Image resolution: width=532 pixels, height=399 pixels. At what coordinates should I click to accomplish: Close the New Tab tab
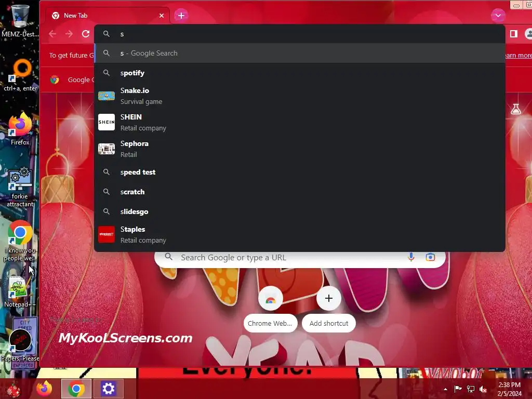(x=162, y=16)
